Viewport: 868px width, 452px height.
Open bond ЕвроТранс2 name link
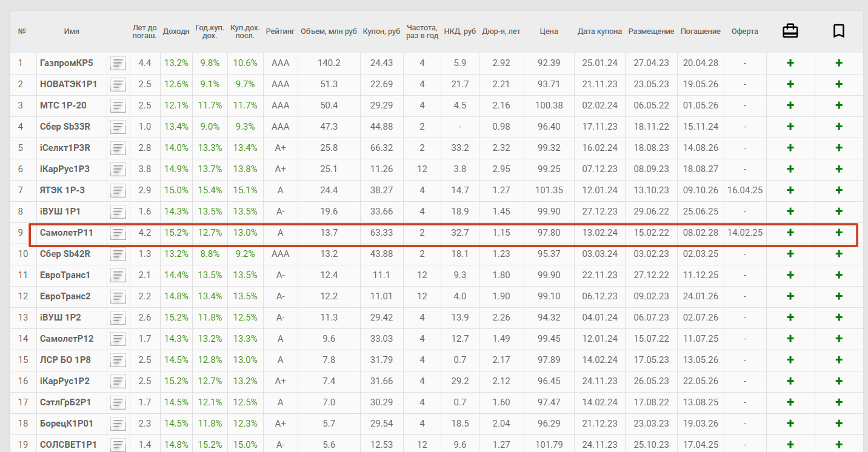[x=65, y=296]
